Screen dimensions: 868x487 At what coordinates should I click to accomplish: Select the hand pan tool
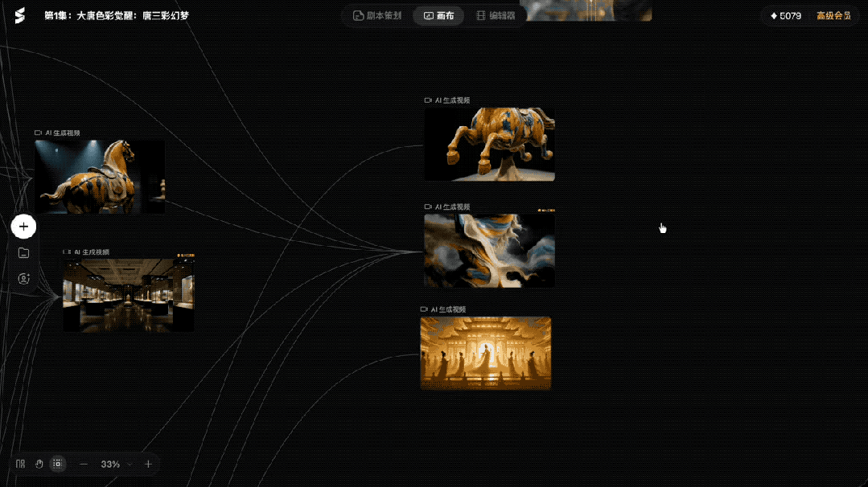coord(39,464)
